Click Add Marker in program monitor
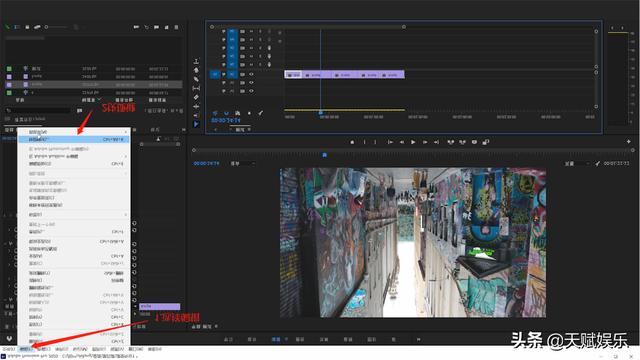Viewport: 640px width, 360px height. pos(352,142)
